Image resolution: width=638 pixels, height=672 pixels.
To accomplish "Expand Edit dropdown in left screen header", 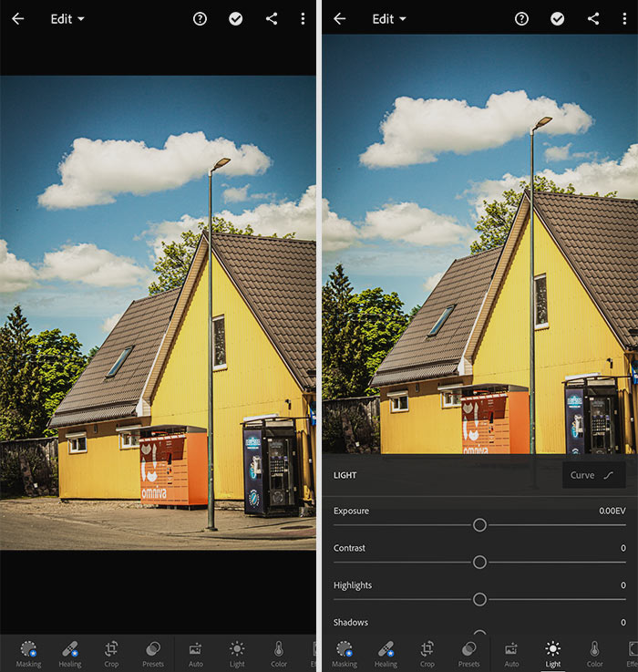I will [x=67, y=18].
